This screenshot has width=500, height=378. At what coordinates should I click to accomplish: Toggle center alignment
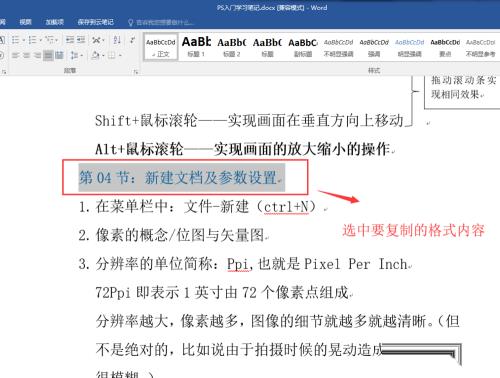pyautogui.click(x=26, y=55)
